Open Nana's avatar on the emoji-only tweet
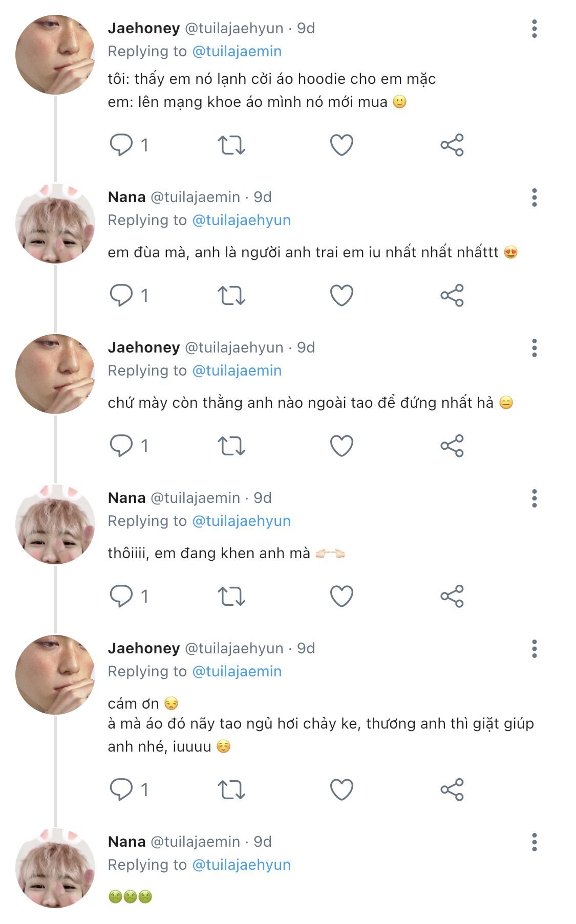The height and width of the screenshot is (924, 576). 55,868
